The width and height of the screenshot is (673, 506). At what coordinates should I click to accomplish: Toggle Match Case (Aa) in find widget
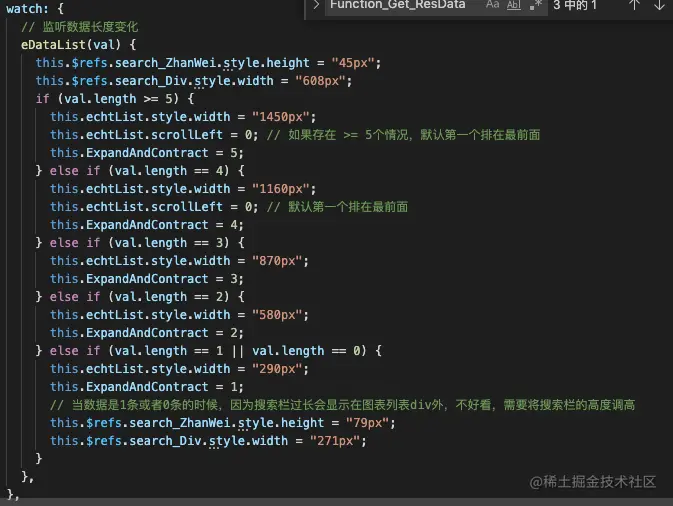(492, 5)
